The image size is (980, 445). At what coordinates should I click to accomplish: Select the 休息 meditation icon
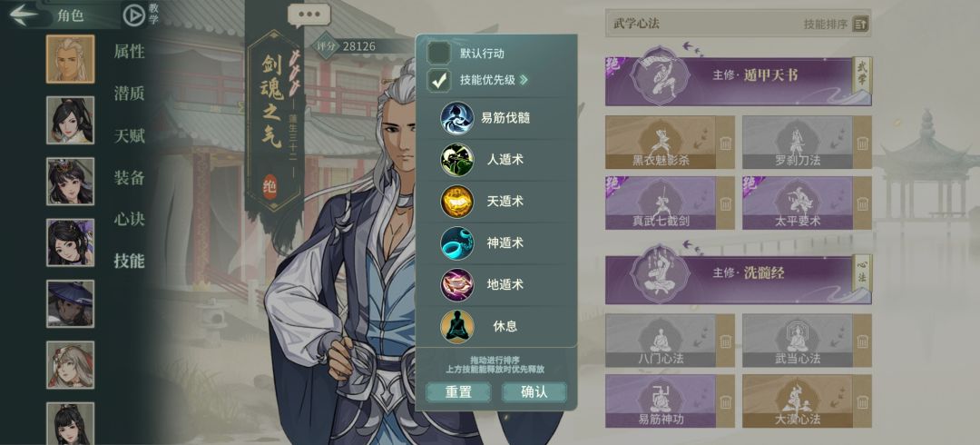click(x=456, y=326)
